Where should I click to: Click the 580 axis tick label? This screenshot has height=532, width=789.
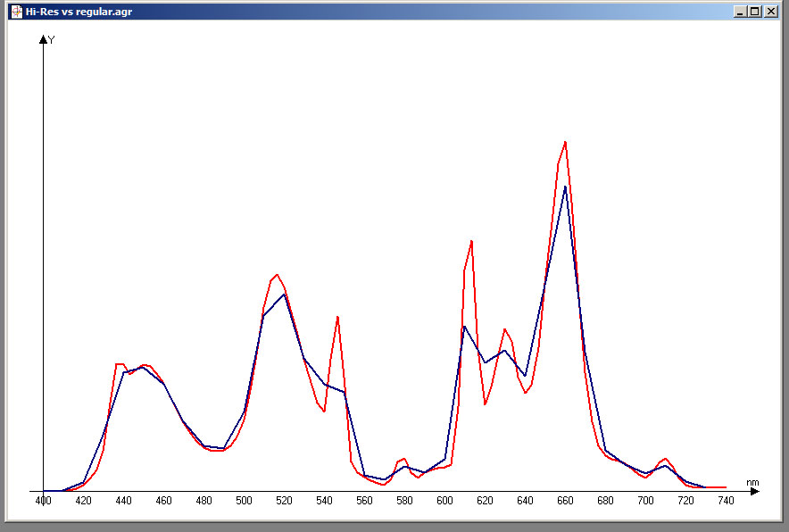[x=404, y=500]
